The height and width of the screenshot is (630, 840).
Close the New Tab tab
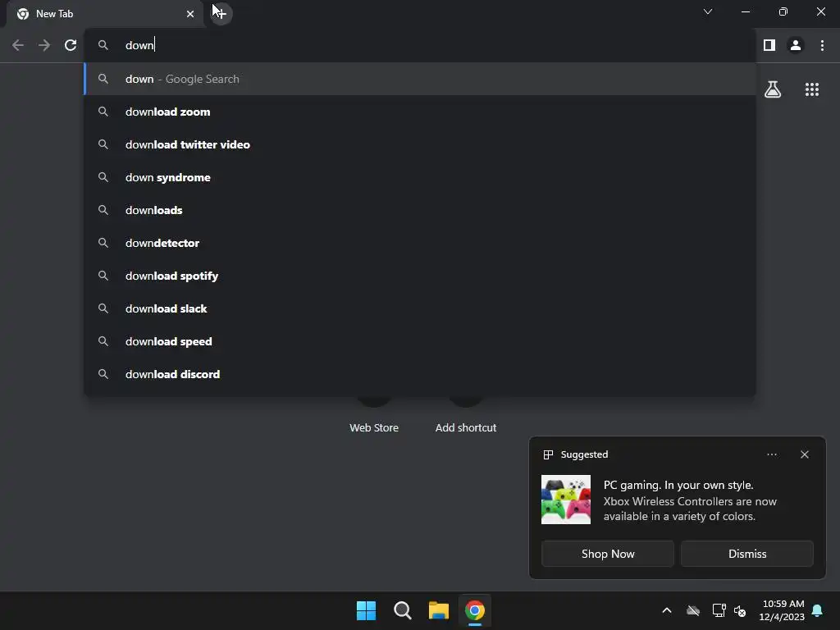point(190,14)
